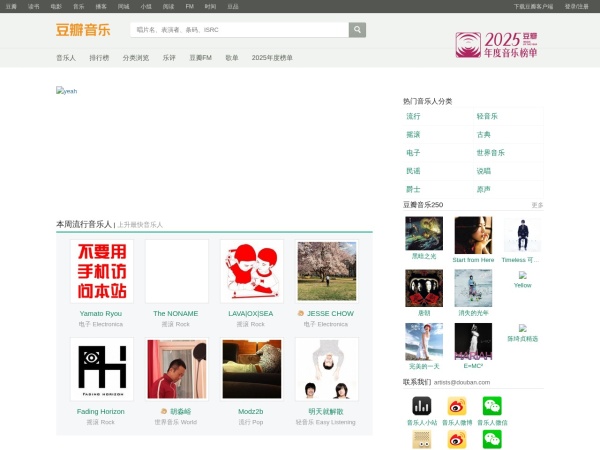Image resolution: width=600 pixels, height=450 pixels.
Task: Focus the album search input field
Action: coord(240,29)
